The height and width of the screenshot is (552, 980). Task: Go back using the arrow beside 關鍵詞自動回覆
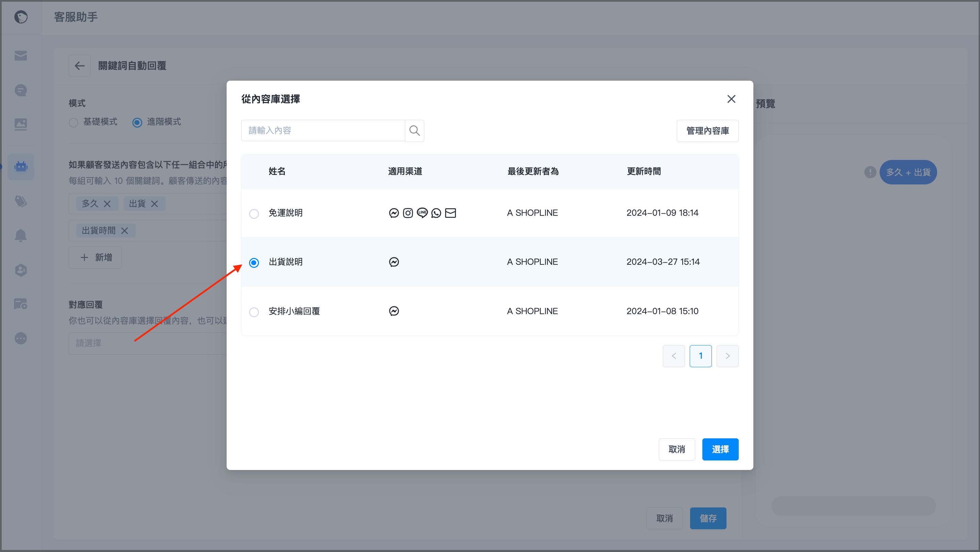80,66
